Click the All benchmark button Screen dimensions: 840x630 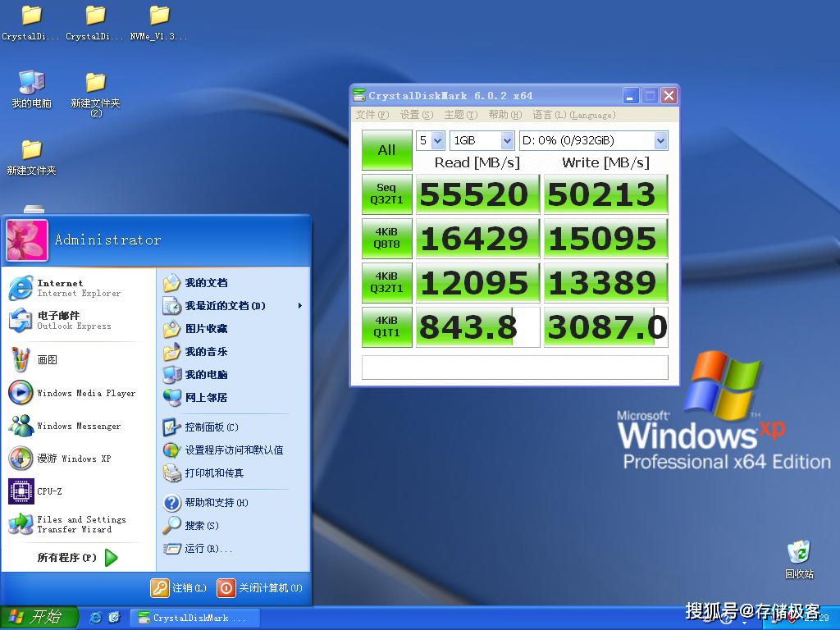point(387,150)
